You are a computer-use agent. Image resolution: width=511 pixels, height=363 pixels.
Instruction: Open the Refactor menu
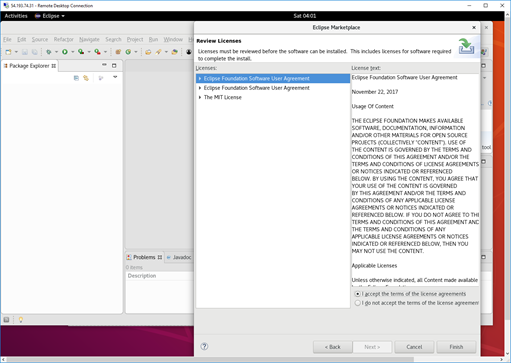coord(63,39)
